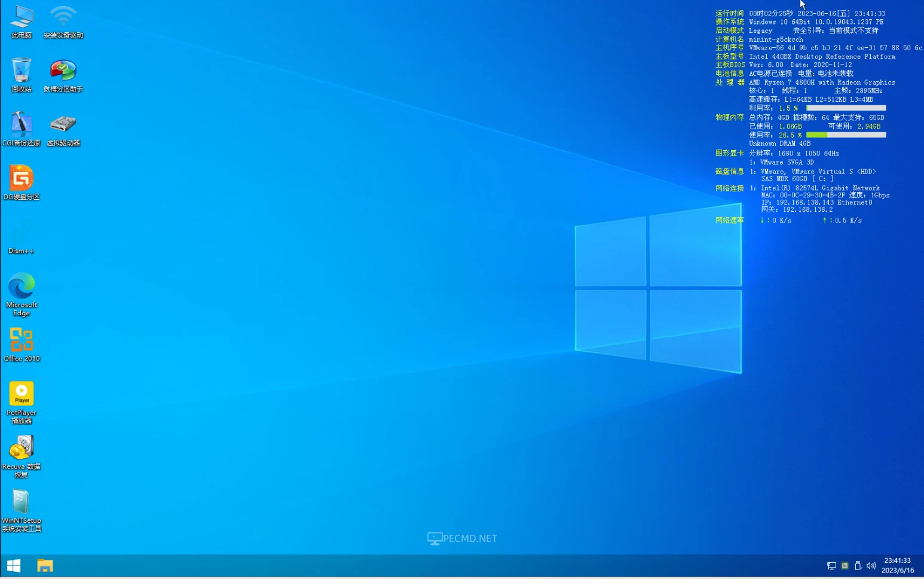The width and height of the screenshot is (924, 579).
Task: Click the network tray icon
Action: coord(831,566)
